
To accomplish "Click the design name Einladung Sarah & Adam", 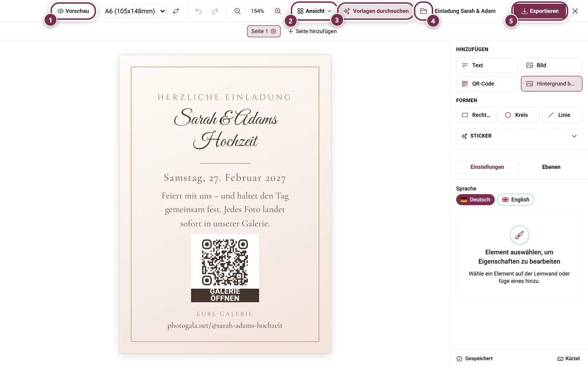I will pyautogui.click(x=465, y=11).
